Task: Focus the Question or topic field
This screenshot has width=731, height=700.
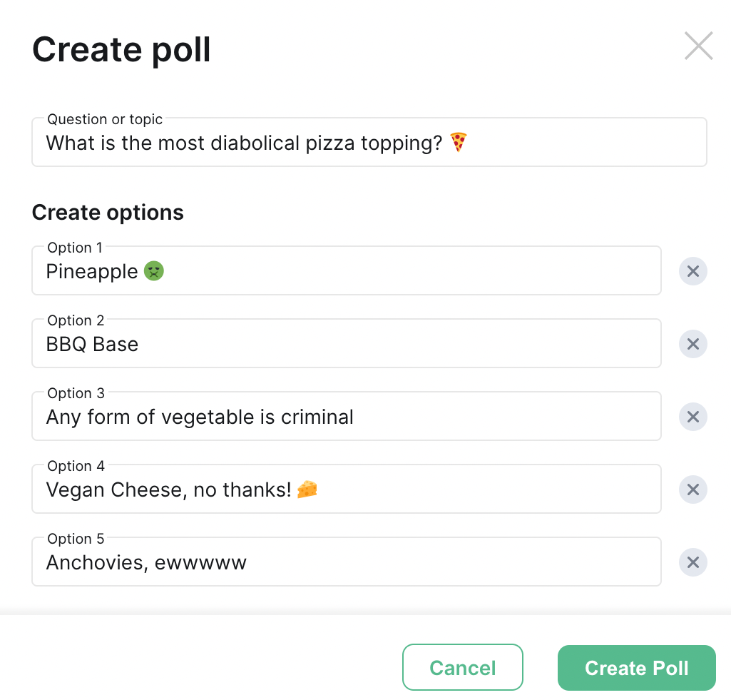Action: (x=369, y=142)
